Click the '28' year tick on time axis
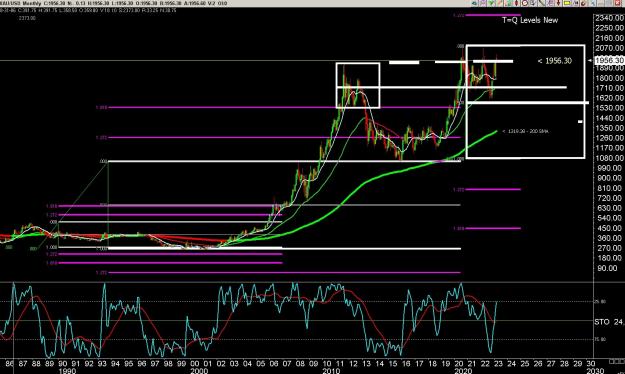Screen dimensions: 625x374 point(564,364)
